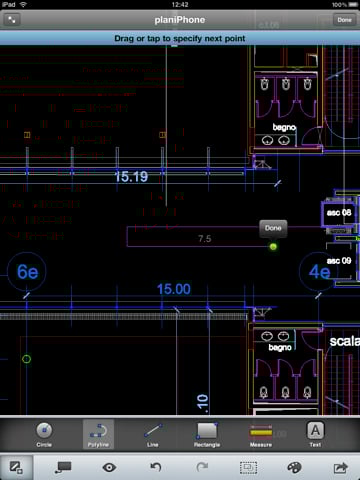The image size is (360, 480).
Task: Select the Circle drawing tool
Action: coord(44,435)
